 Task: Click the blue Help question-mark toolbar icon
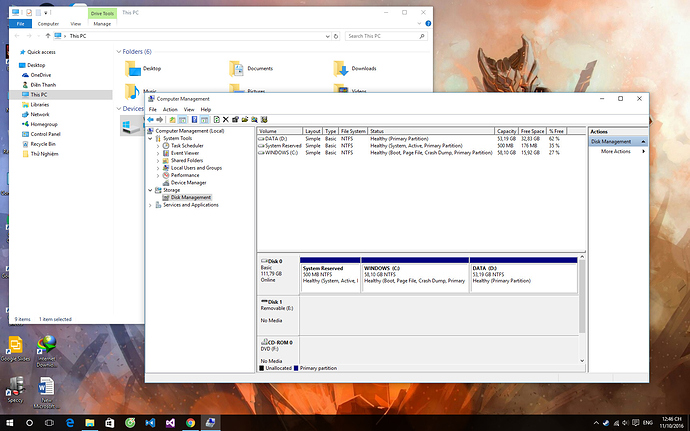[194, 120]
